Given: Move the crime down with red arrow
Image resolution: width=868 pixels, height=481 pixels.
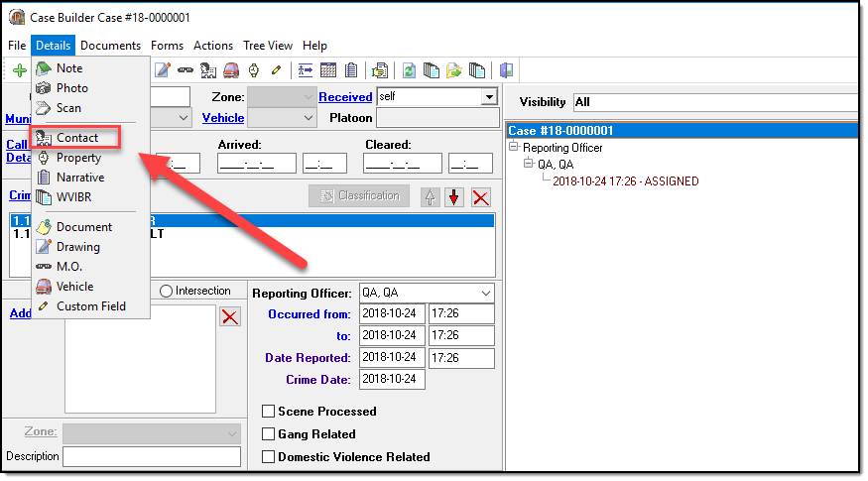Looking at the screenshot, I should (x=454, y=196).
